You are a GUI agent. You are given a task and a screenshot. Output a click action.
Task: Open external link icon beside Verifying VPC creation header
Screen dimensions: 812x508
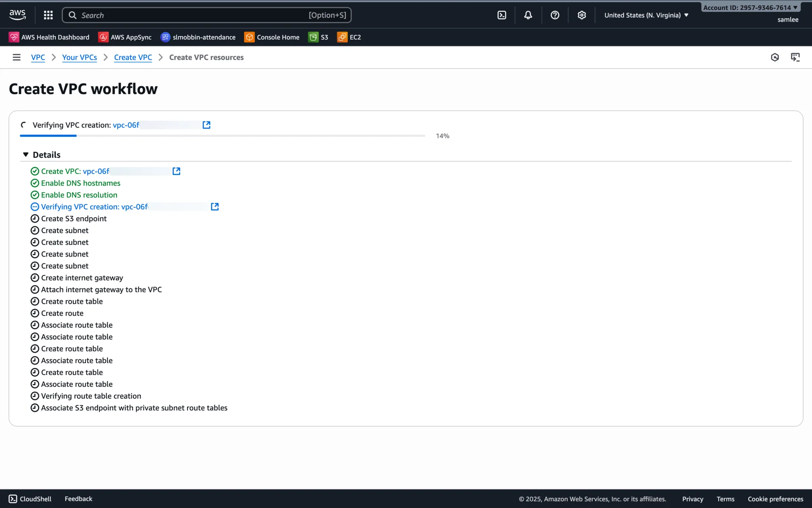pos(206,125)
